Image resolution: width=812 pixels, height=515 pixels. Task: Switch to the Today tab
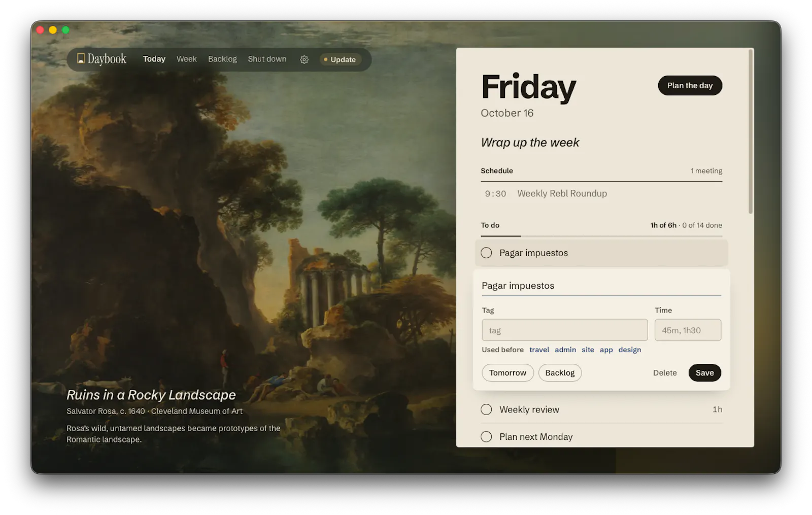coord(154,59)
